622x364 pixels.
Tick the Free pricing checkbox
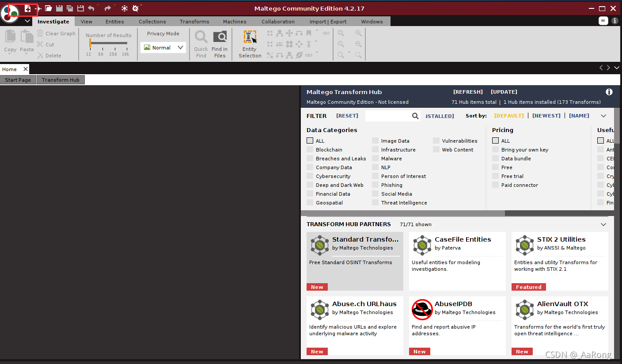click(495, 167)
